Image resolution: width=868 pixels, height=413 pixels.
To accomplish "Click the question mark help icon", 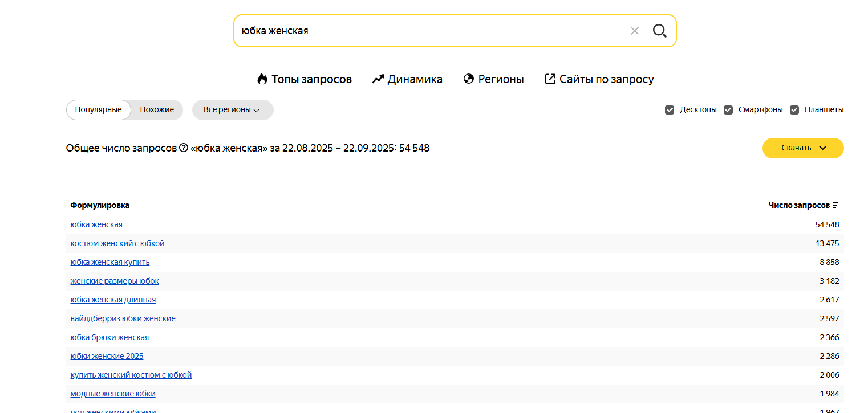I will pyautogui.click(x=184, y=148).
